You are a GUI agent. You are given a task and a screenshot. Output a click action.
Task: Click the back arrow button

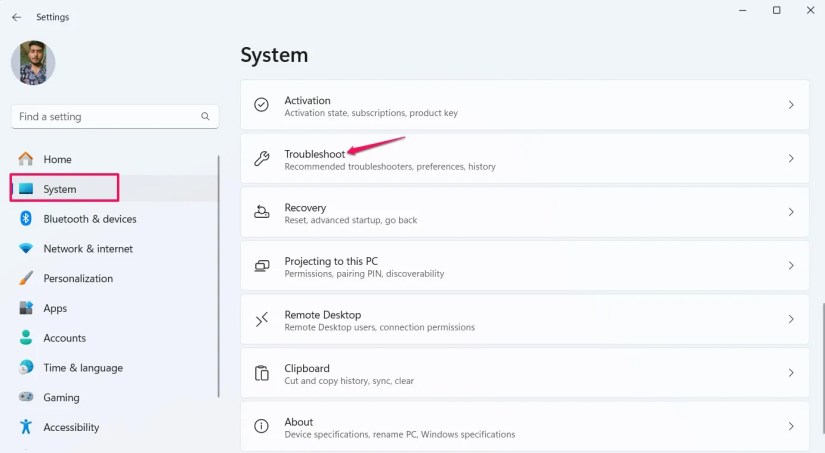click(16, 17)
